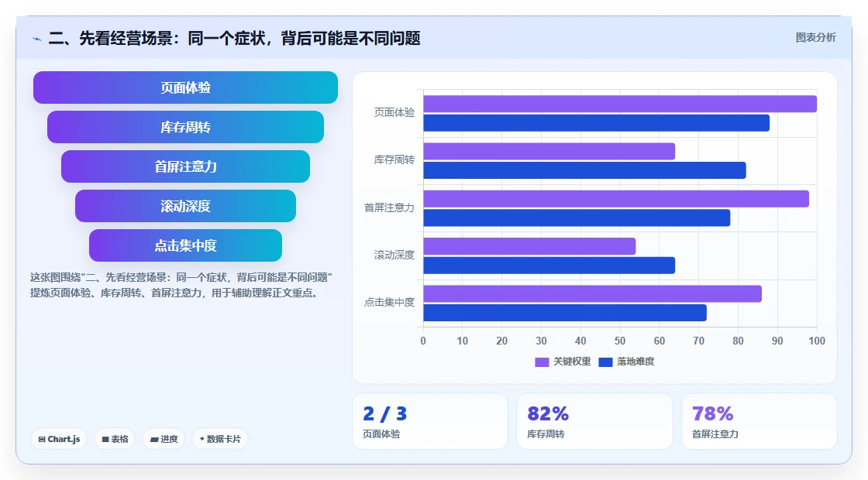Toggle the 落地难度 legend swatch

(x=605, y=362)
